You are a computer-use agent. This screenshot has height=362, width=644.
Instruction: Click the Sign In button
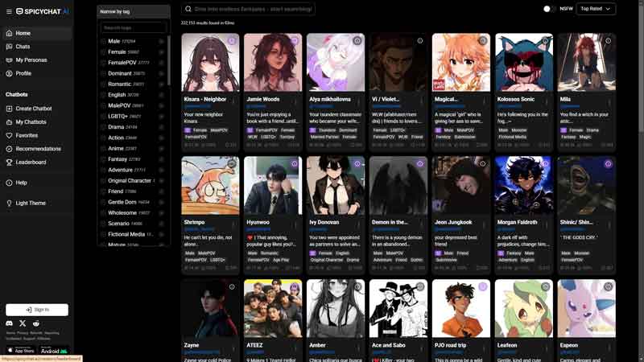(37, 310)
